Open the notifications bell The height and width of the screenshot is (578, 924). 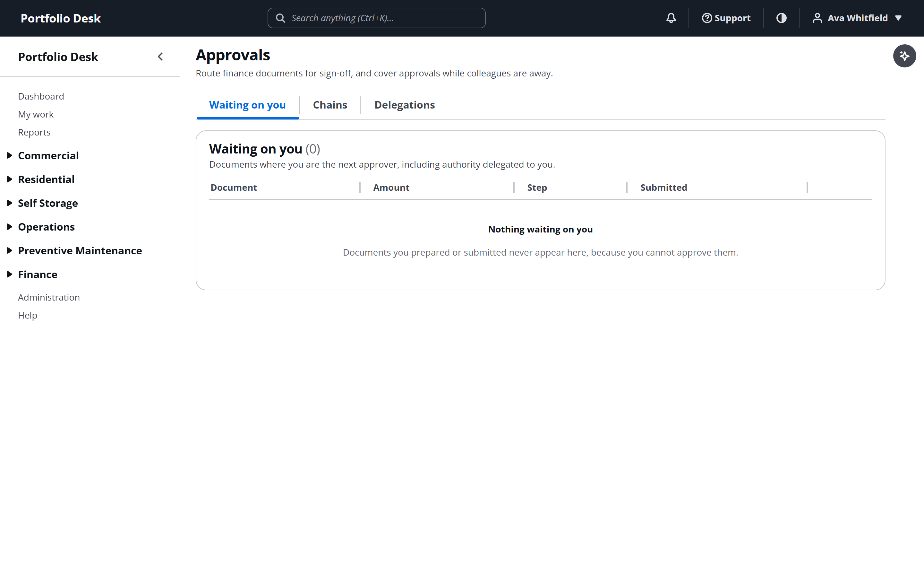(671, 18)
